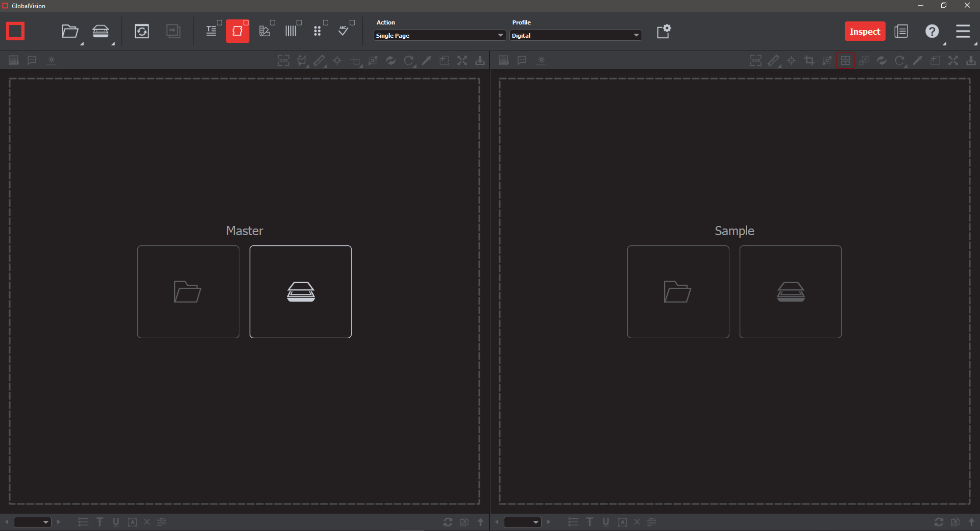Click the crop tool in Sample toolbar
Image resolution: width=980 pixels, height=531 pixels.
point(809,61)
